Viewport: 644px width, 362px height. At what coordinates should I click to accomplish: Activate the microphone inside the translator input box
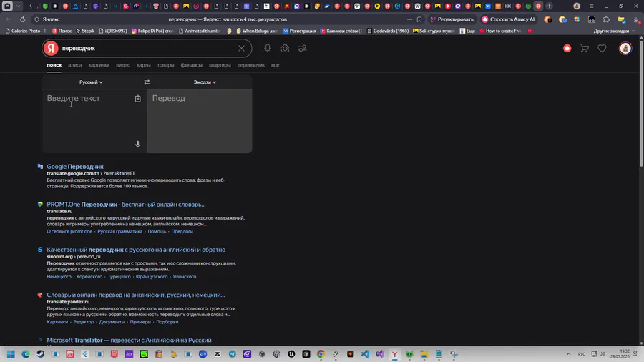(137, 144)
